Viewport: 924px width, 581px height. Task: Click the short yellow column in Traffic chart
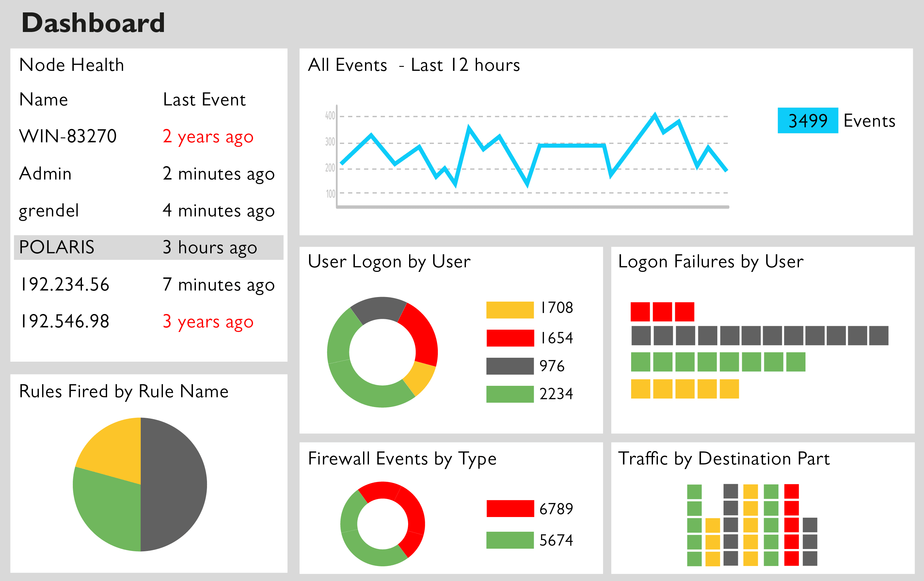712,542
